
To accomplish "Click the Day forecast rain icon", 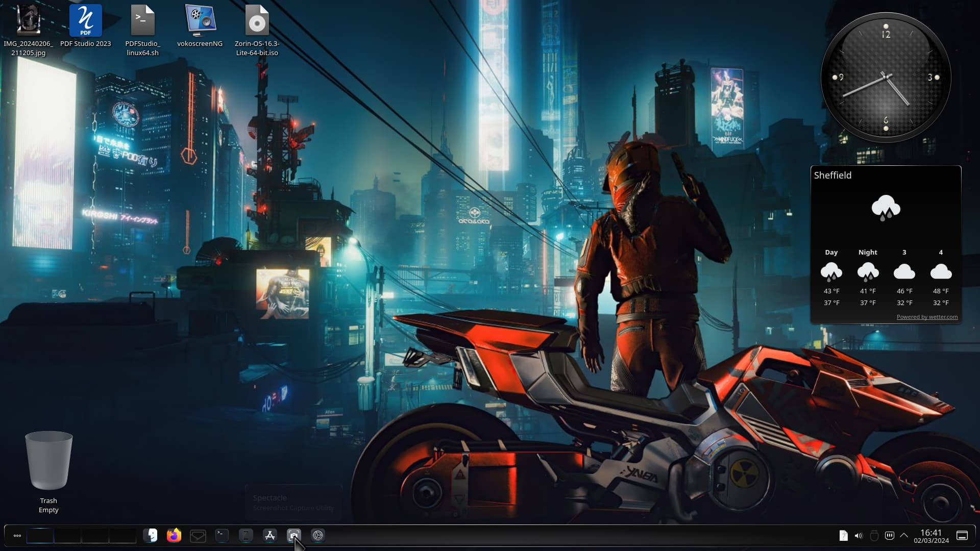I will coord(831,272).
